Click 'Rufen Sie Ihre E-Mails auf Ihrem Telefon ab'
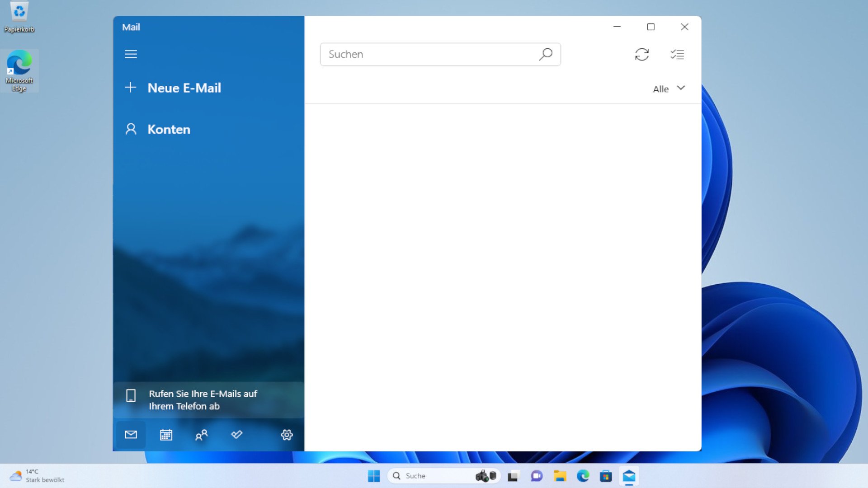Image resolution: width=868 pixels, height=488 pixels. pos(203,400)
